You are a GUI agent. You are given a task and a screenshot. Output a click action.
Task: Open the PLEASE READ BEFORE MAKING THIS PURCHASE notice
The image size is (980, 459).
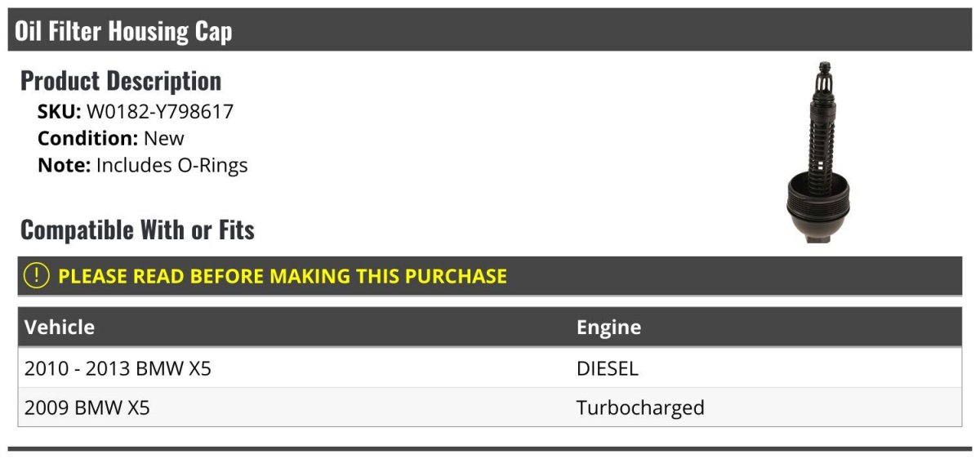tap(283, 276)
